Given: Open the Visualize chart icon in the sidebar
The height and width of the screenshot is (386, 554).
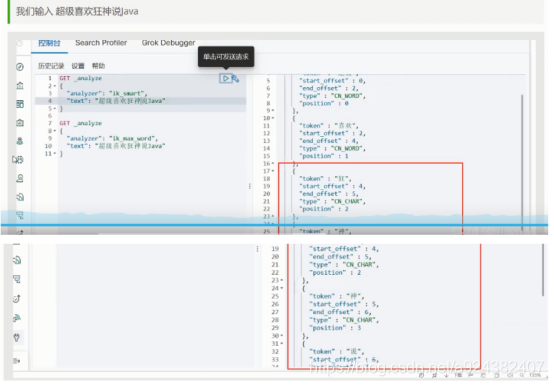Looking at the screenshot, I should tap(20, 85).
